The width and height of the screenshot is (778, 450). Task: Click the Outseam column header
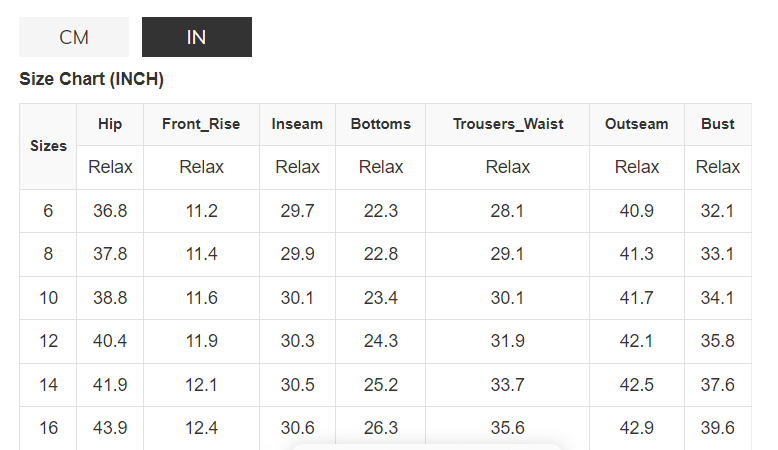[x=636, y=124]
